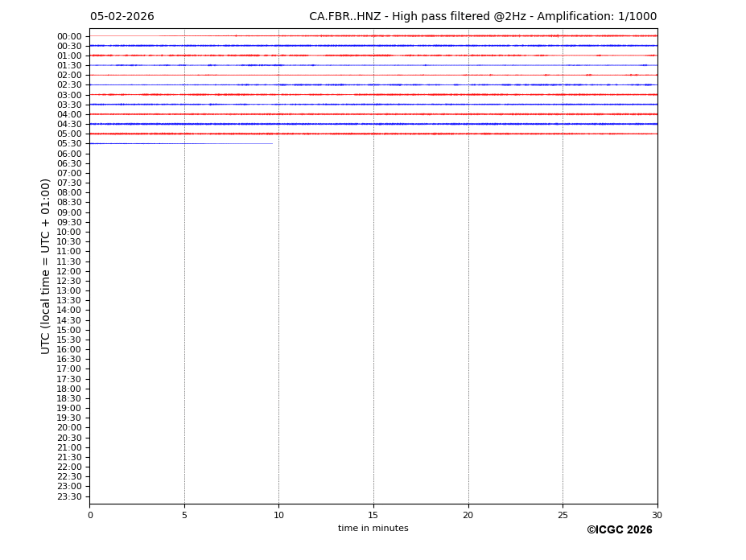Click the 15 minute x-axis tick label
The image size is (746, 560).
373,516
